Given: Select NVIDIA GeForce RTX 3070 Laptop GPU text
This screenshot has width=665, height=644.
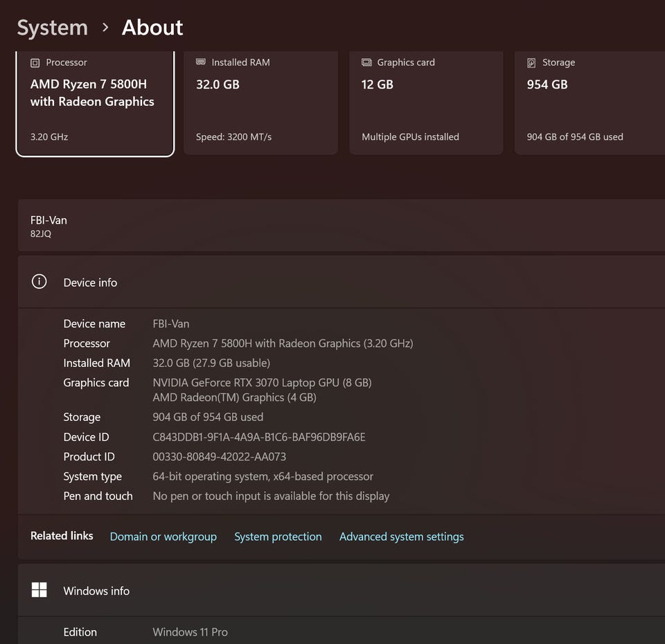Looking at the screenshot, I should (x=262, y=383).
